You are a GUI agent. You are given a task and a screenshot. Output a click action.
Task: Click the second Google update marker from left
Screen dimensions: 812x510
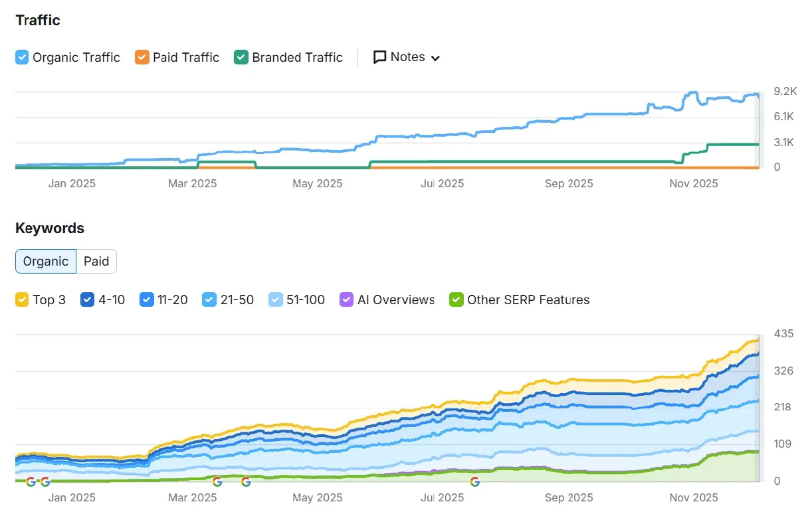coord(45,481)
